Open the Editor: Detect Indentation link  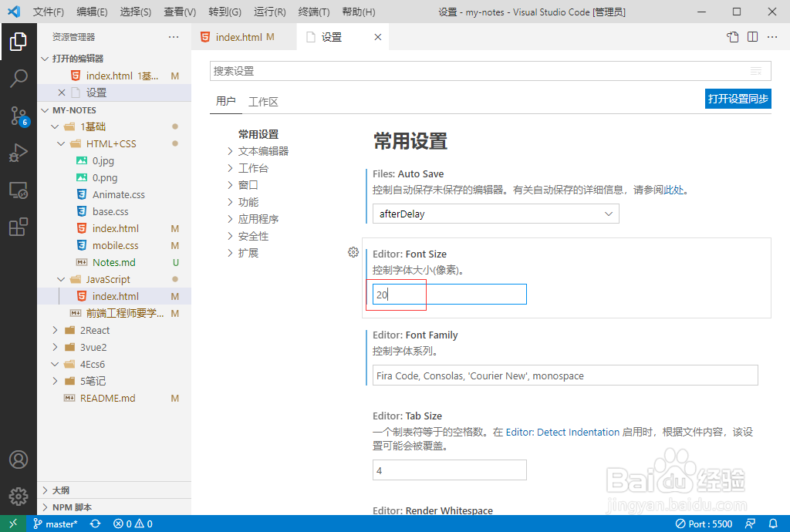pos(562,432)
